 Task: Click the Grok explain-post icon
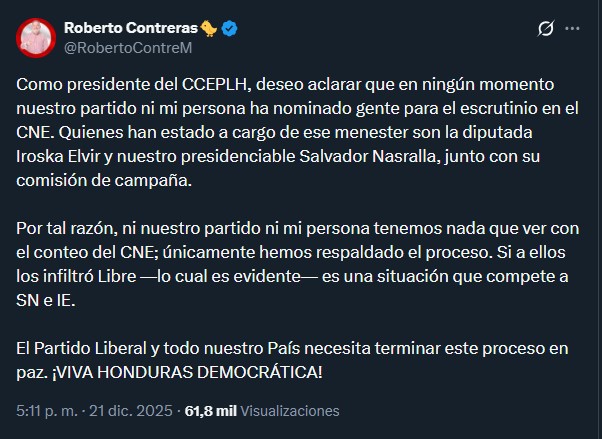545,29
